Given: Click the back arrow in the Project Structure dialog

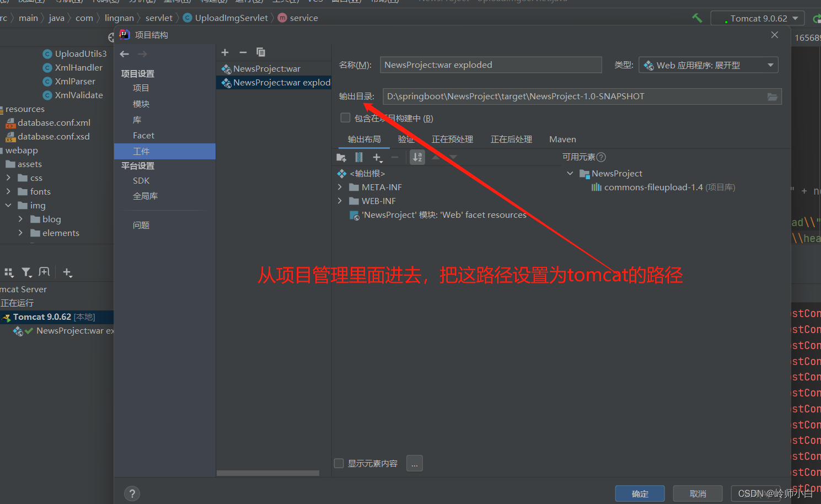Looking at the screenshot, I should (125, 54).
